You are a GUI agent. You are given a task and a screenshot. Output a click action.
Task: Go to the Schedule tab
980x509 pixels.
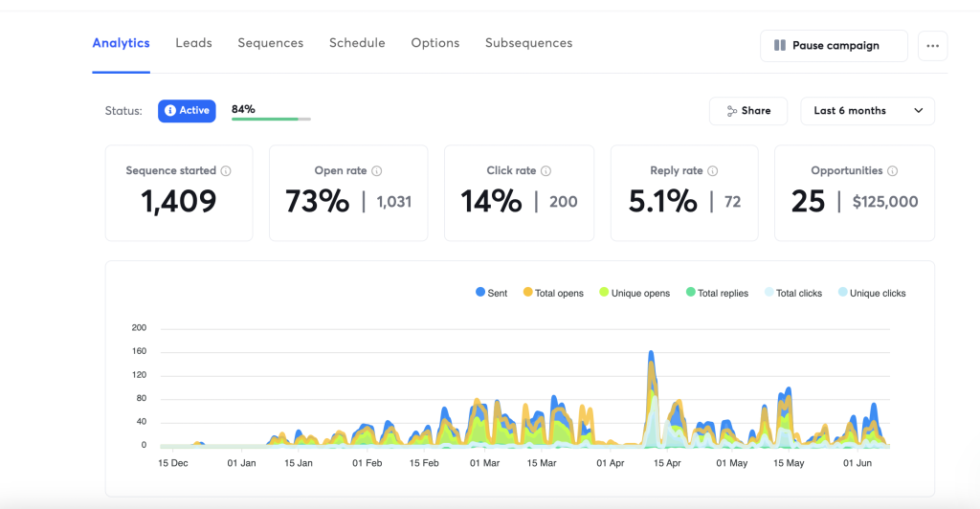click(357, 43)
